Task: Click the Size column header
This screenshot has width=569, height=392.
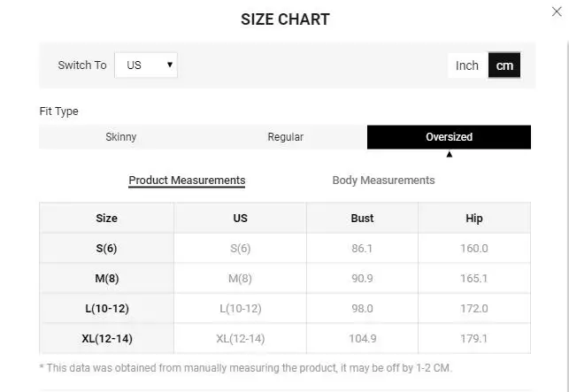Action: [x=106, y=218]
